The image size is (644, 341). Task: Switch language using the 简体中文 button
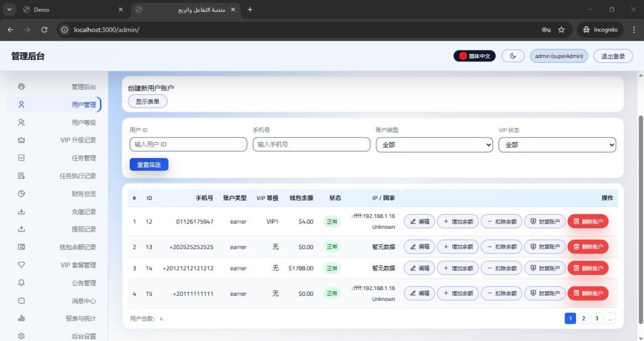click(x=474, y=56)
